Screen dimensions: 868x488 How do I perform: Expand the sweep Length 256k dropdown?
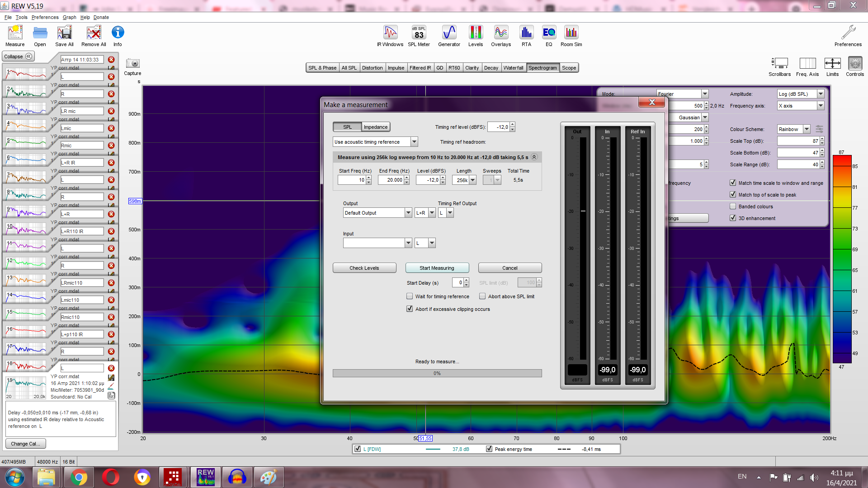click(x=472, y=180)
